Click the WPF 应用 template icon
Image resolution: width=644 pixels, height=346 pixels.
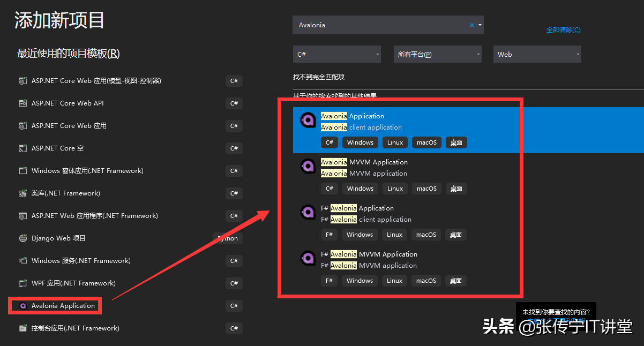pyautogui.click(x=23, y=283)
